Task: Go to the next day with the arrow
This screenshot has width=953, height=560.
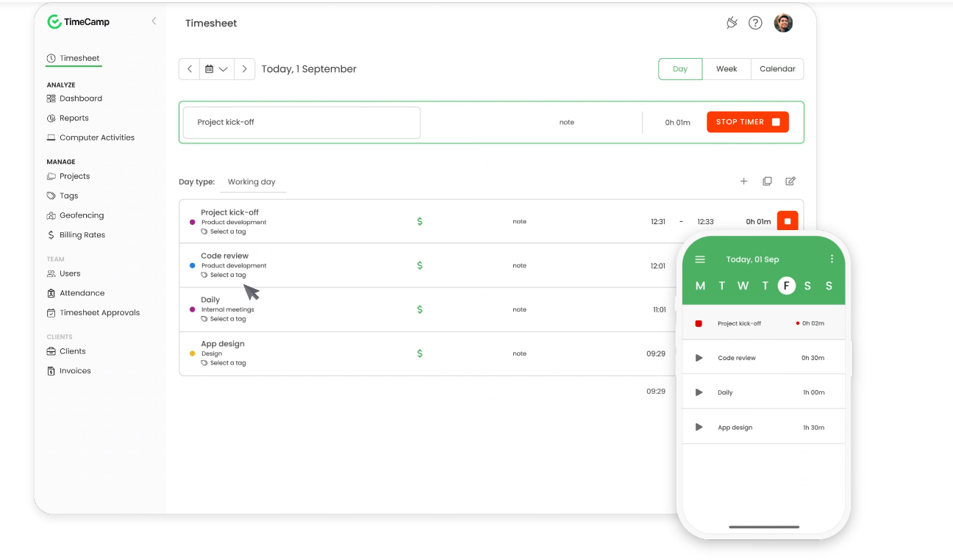Action: 244,68
